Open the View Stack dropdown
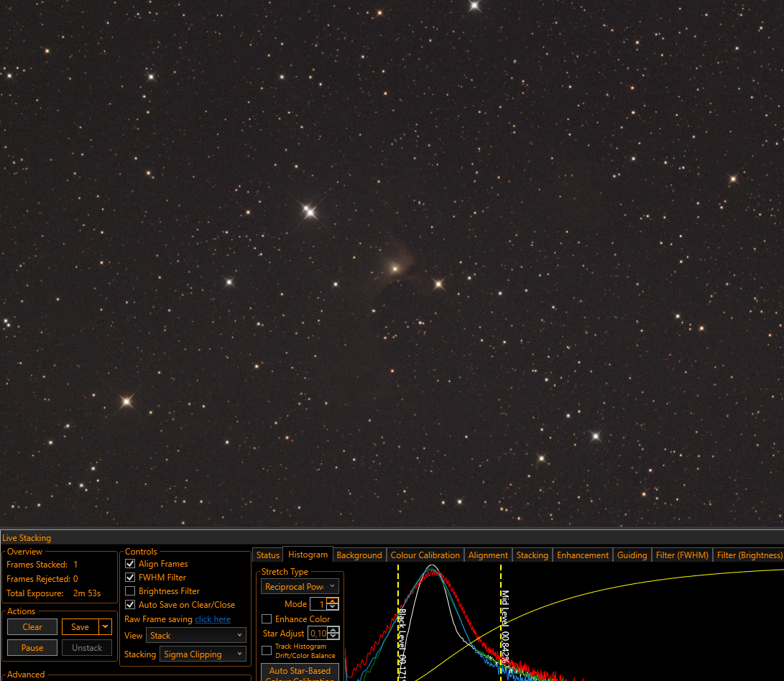 (x=196, y=636)
